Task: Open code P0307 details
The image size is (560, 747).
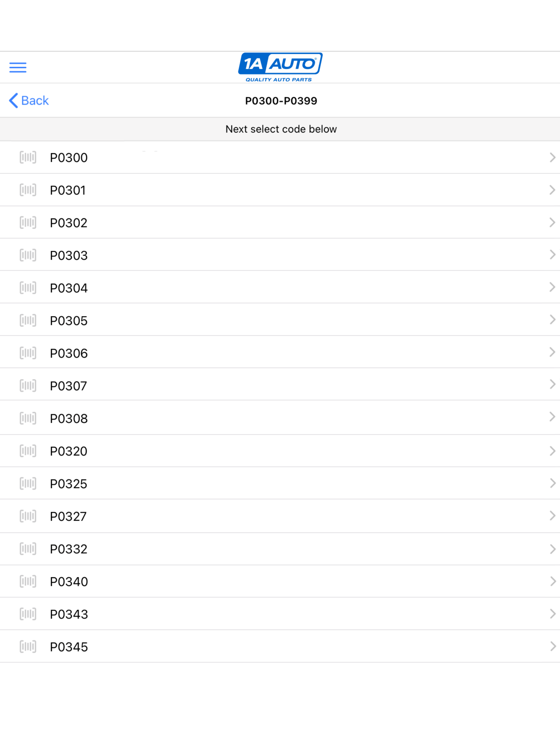Action: 69,386
